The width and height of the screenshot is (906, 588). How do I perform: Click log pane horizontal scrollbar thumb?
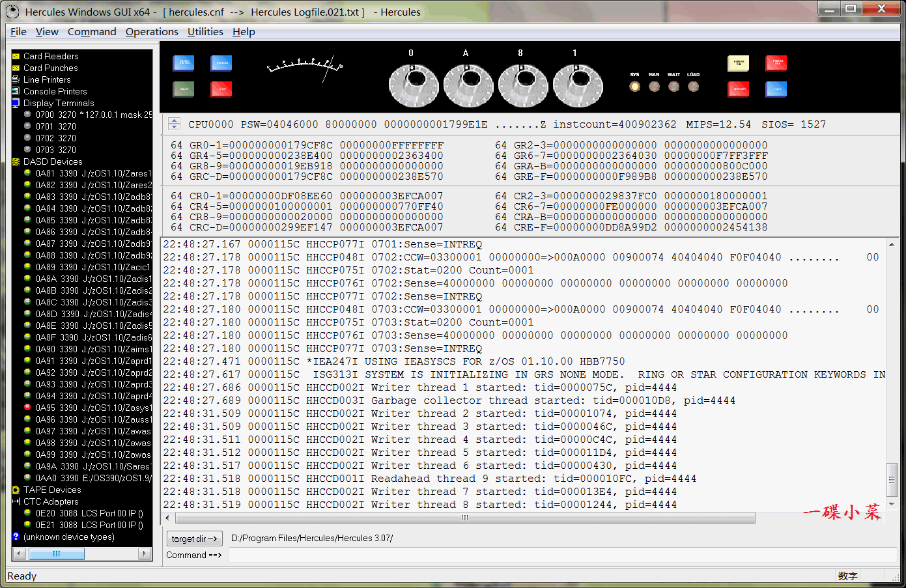click(465, 518)
